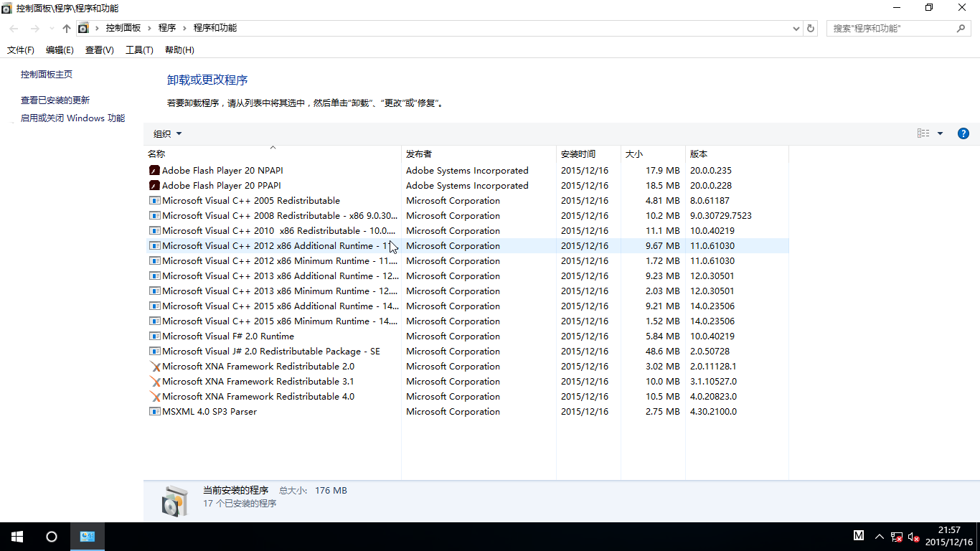Click the MSXML 4.0 SP3 Parser icon
Viewport: 980px width, 551px height.
click(154, 411)
